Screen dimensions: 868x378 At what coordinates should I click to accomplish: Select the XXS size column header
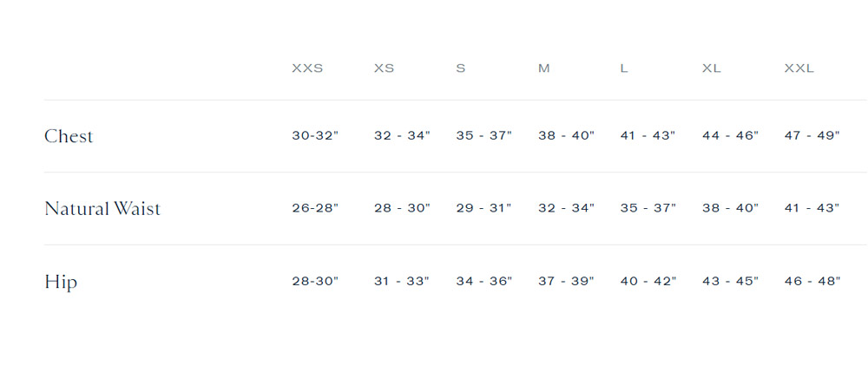click(x=307, y=68)
